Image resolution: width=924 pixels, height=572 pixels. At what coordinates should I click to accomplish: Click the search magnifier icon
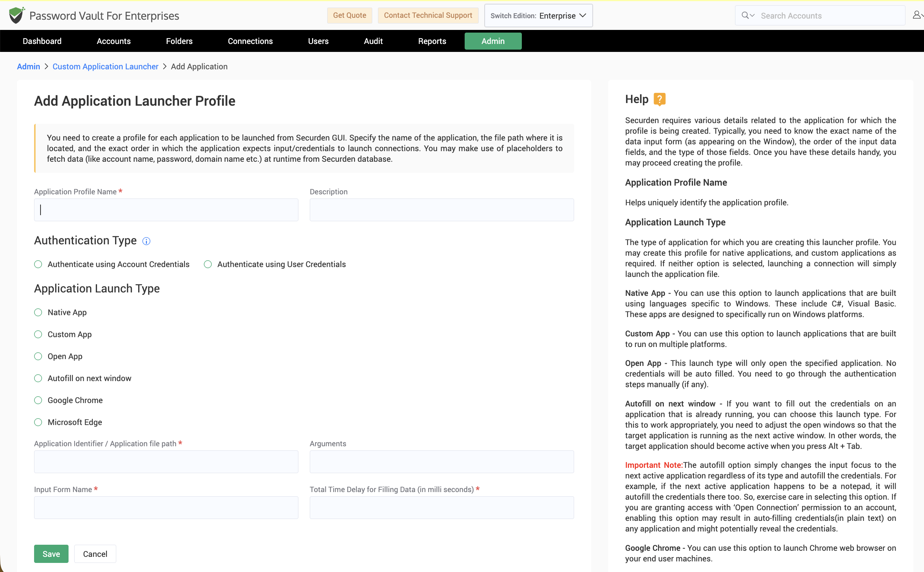click(745, 16)
